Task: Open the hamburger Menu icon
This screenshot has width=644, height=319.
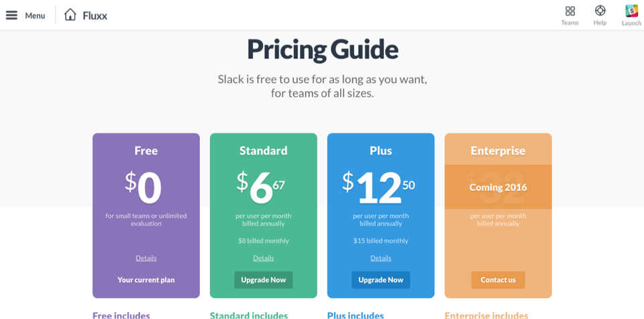Action: [11, 15]
